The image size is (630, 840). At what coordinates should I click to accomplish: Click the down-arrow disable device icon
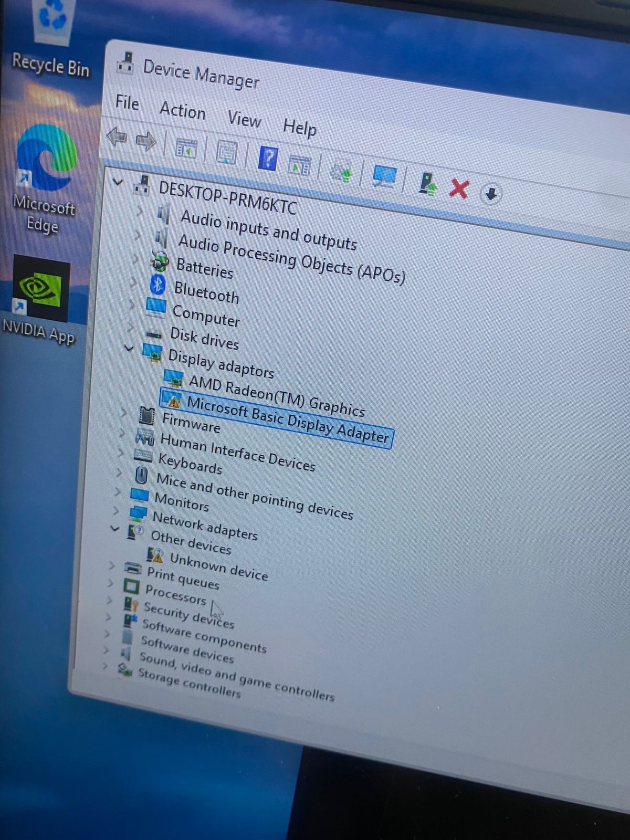[x=491, y=194]
